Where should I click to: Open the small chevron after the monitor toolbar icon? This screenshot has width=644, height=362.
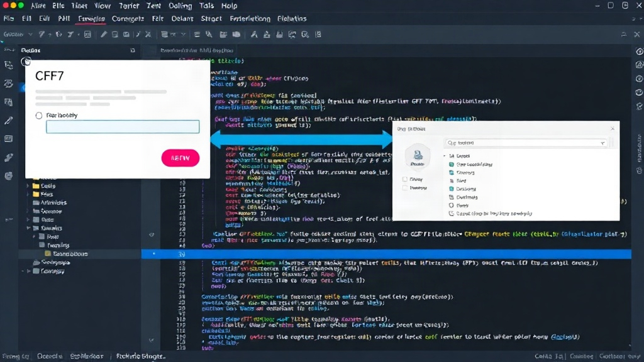point(183,35)
